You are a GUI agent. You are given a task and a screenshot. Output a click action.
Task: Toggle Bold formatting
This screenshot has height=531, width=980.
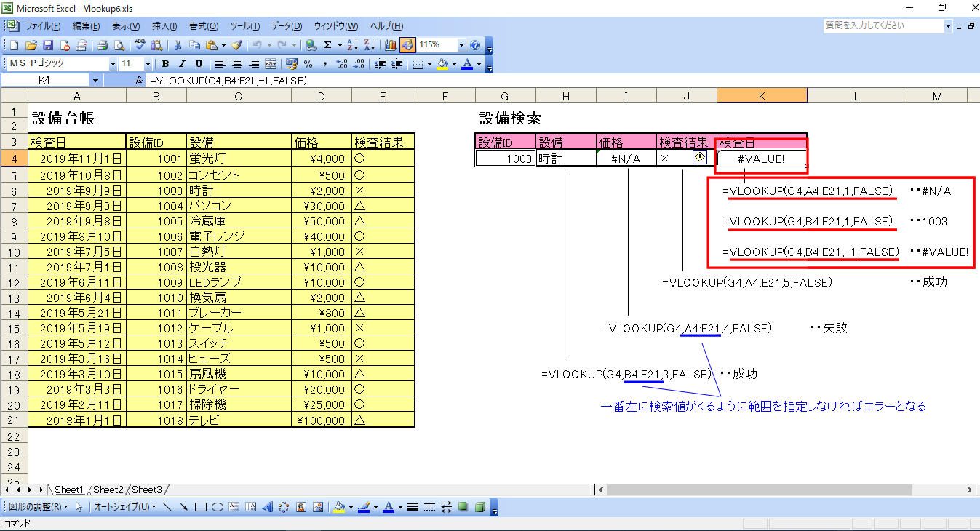(x=165, y=64)
